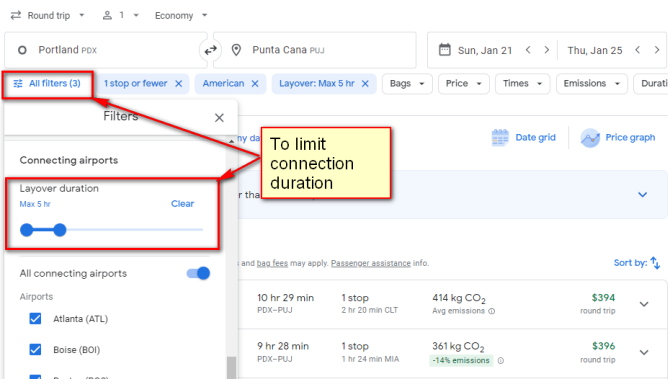Open the passenger count dropdown
Image resolution: width=670 pixels, height=379 pixels.
click(121, 15)
